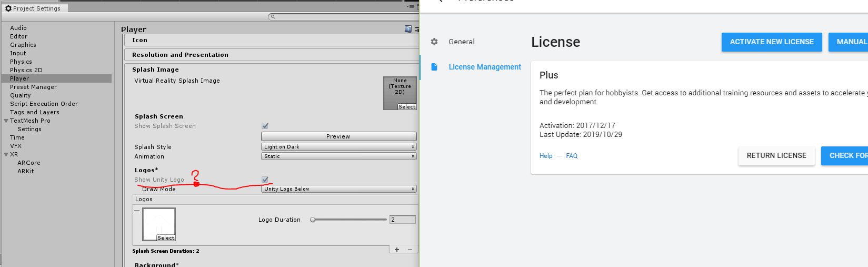
Task: Switch to the Project Settings tab
Action: coord(33,8)
